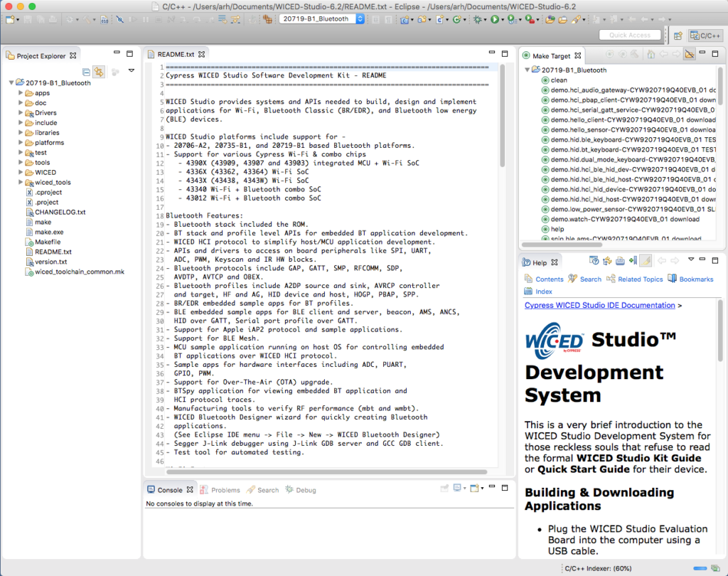Screen dimensions: 728x576
Task: Open Project Explorer view menu triangle
Action: point(132,71)
